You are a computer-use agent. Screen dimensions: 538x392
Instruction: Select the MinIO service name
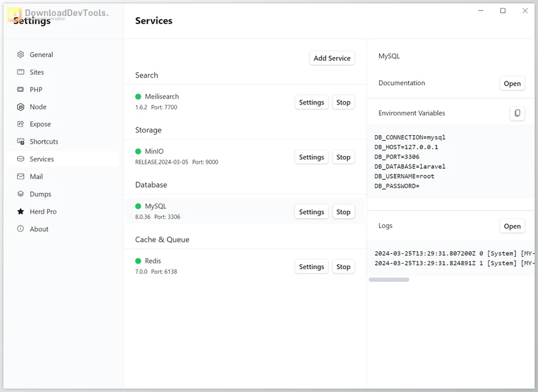click(x=154, y=152)
